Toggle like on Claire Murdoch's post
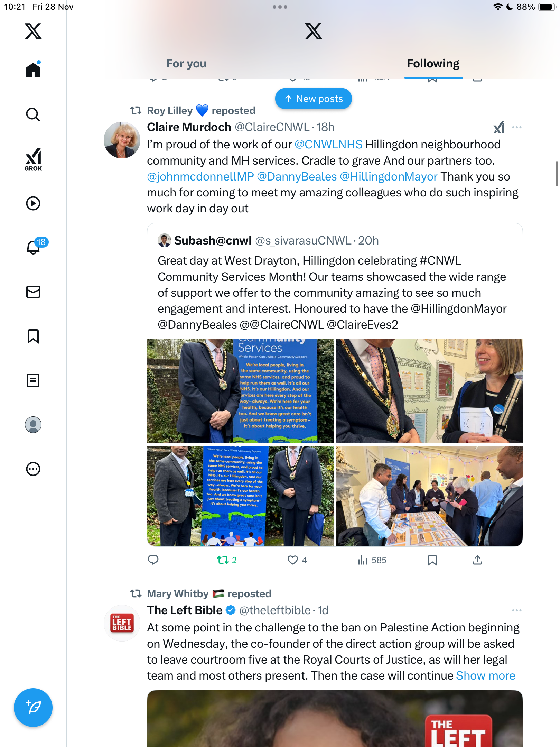 point(297,560)
